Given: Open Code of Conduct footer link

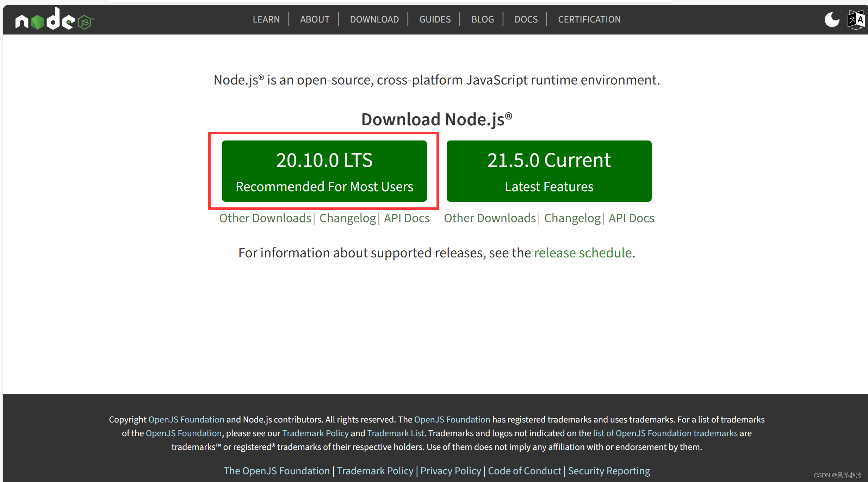Looking at the screenshot, I should (524, 471).
